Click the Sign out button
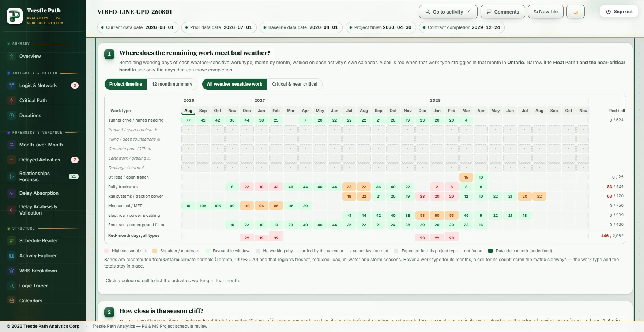The image size is (644, 332). [x=619, y=12]
